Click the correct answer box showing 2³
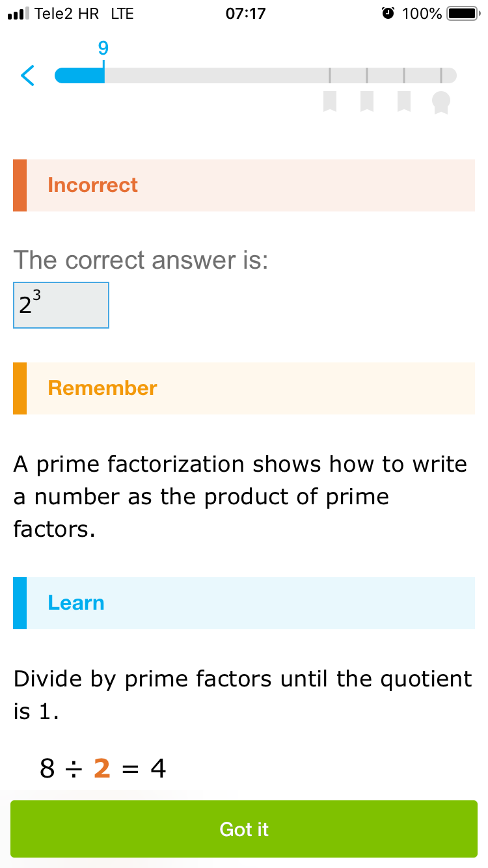 (61, 305)
